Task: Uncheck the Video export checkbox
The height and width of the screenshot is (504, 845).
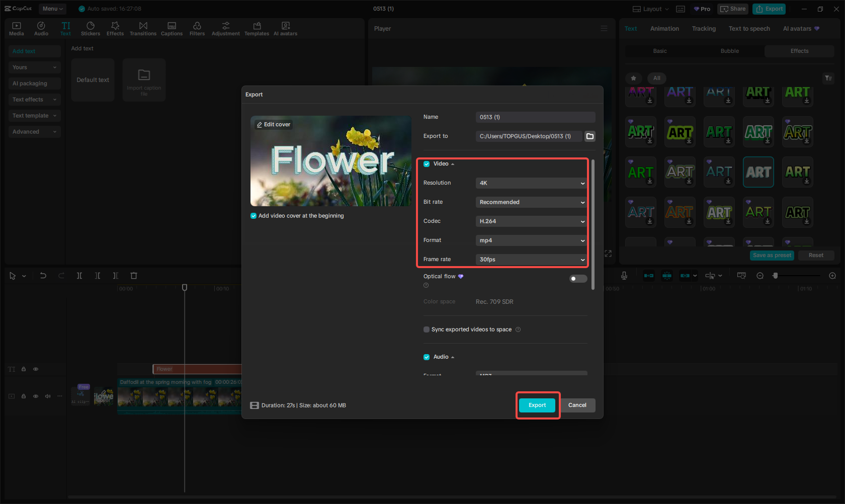Action: pos(427,164)
